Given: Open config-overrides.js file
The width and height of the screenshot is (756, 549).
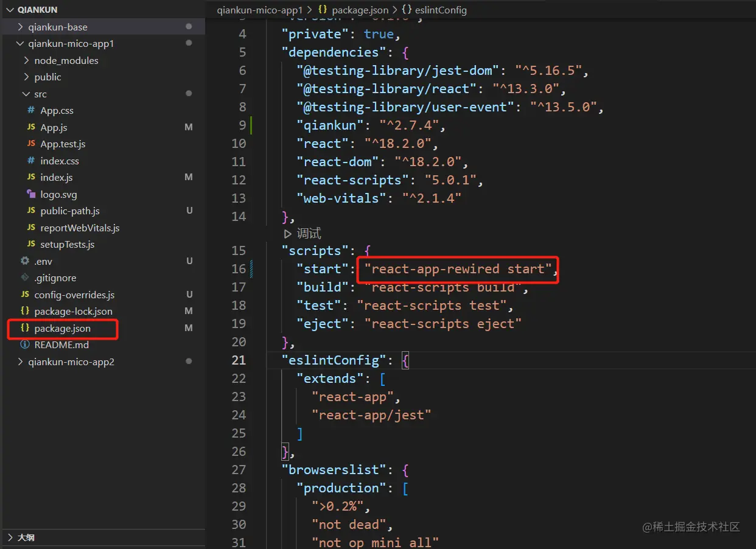Looking at the screenshot, I should click(x=74, y=295).
